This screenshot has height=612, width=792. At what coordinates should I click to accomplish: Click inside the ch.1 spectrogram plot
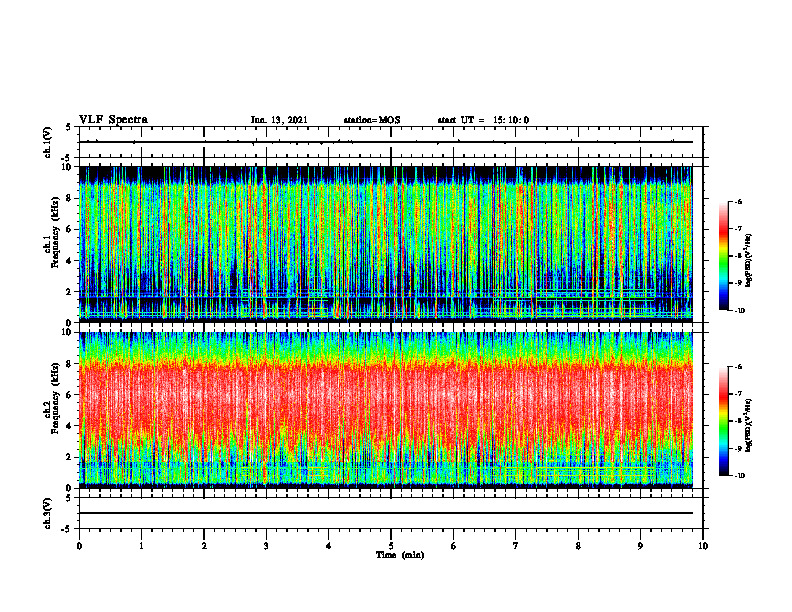(386, 244)
